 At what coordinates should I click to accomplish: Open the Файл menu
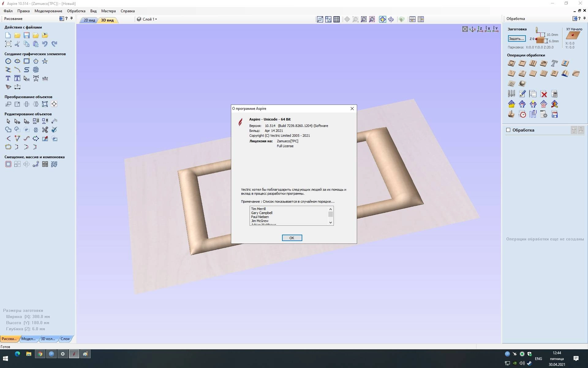pyautogui.click(x=8, y=11)
